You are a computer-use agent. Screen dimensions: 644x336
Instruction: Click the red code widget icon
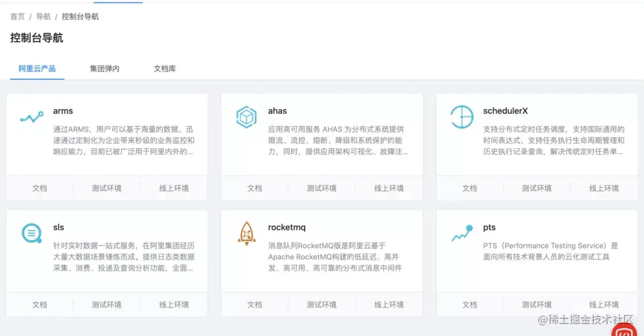[624, 330]
